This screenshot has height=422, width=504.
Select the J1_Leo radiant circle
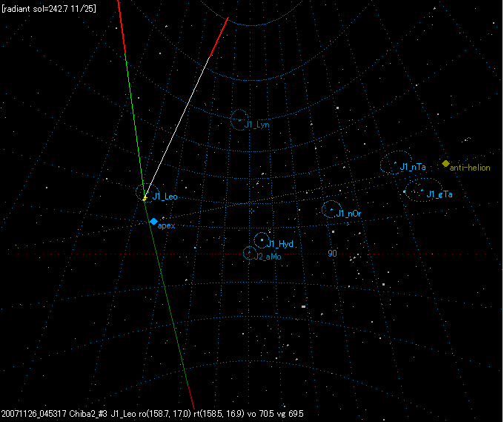147,193
